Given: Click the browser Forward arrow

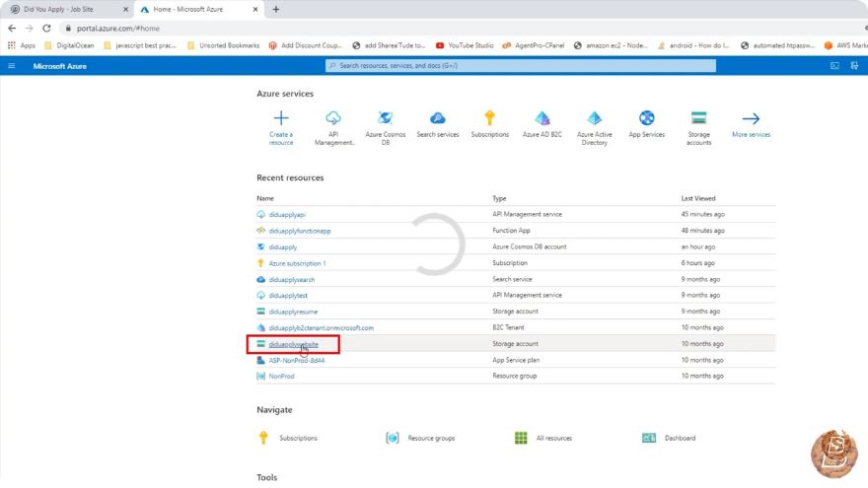Looking at the screenshot, I should (30, 29).
